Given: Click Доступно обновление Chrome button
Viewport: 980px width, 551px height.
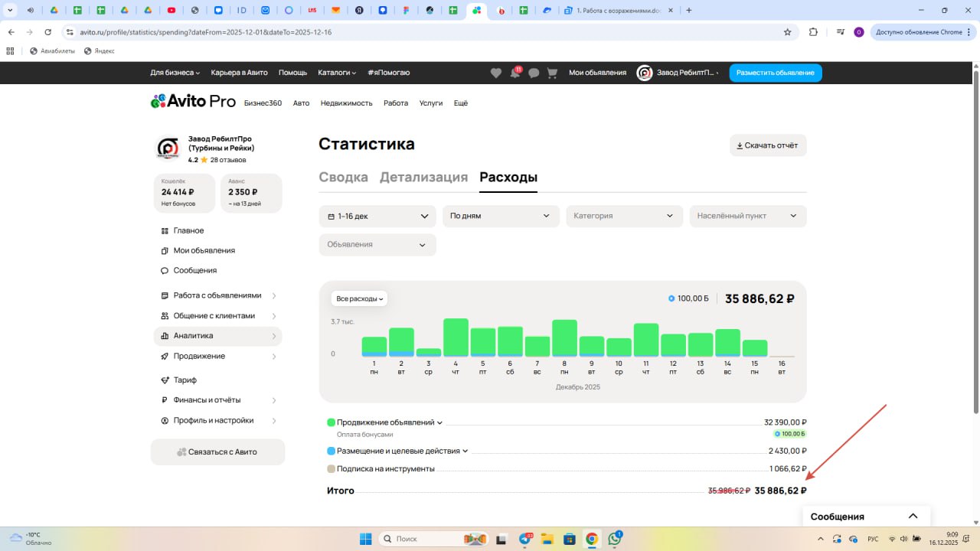Looking at the screenshot, I should pos(923,32).
